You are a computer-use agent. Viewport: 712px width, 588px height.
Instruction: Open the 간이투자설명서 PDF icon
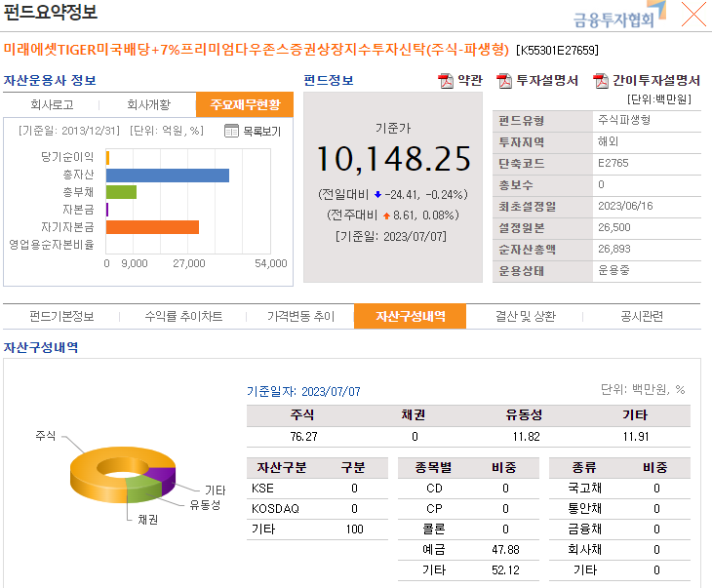[601, 81]
